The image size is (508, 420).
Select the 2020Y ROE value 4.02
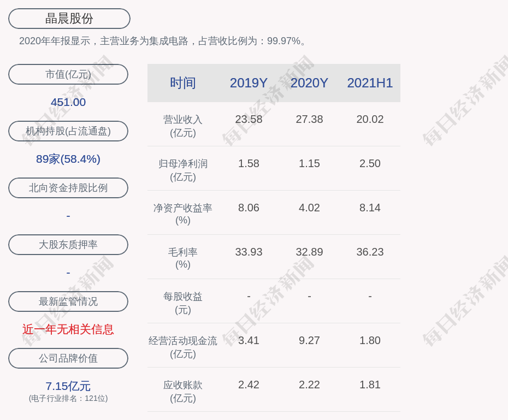[x=309, y=208]
